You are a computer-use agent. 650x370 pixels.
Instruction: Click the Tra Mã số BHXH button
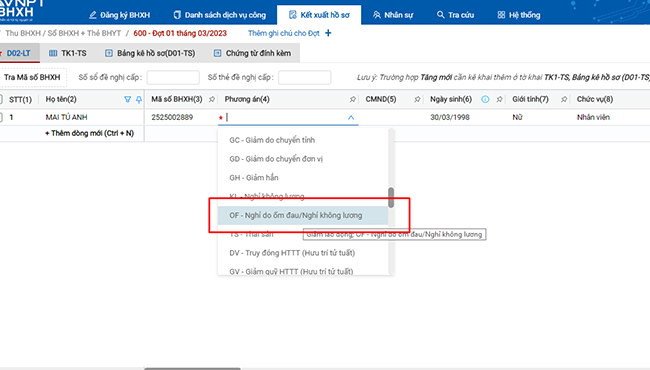click(32, 77)
